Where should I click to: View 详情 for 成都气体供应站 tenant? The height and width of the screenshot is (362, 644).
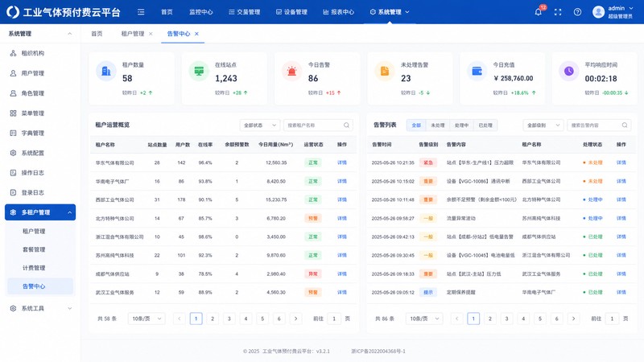pyautogui.click(x=341, y=274)
